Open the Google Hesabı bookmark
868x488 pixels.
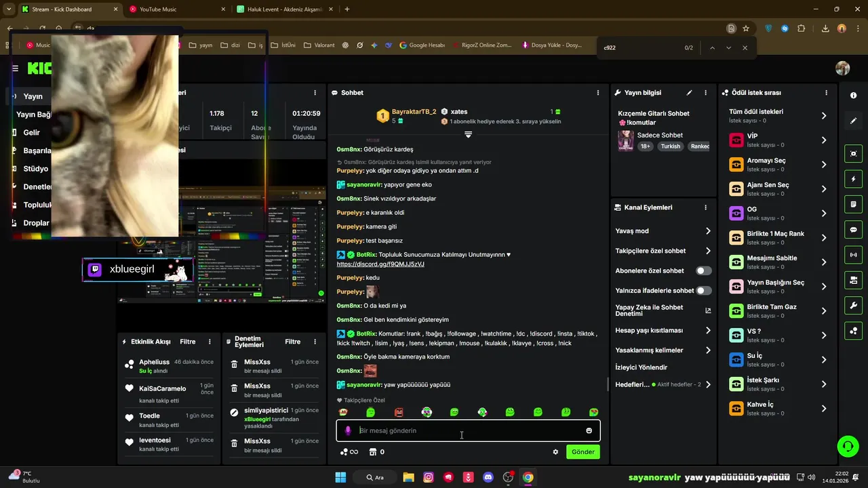click(422, 45)
